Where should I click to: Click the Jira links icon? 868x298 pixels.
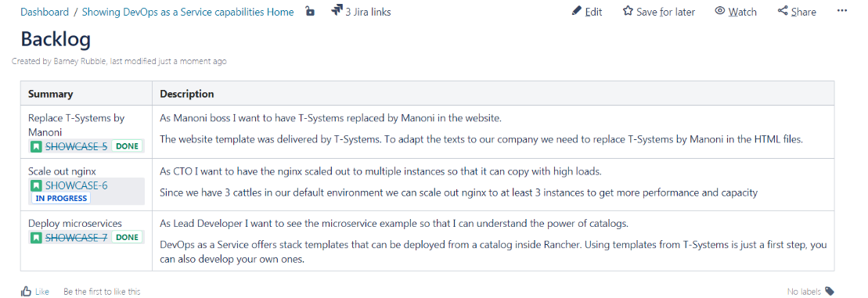(337, 10)
